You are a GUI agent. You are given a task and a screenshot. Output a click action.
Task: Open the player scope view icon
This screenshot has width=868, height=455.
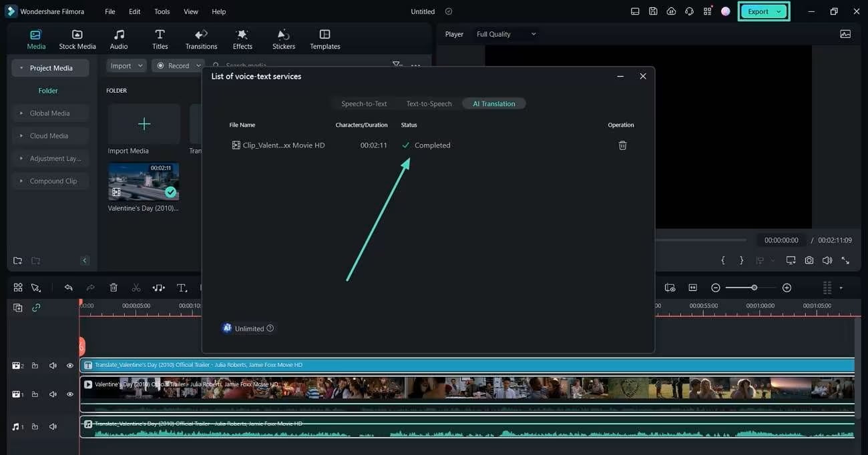click(x=845, y=34)
